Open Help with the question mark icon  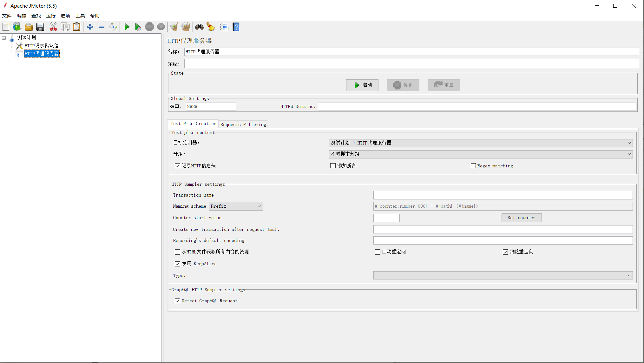click(x=236, y=27)
